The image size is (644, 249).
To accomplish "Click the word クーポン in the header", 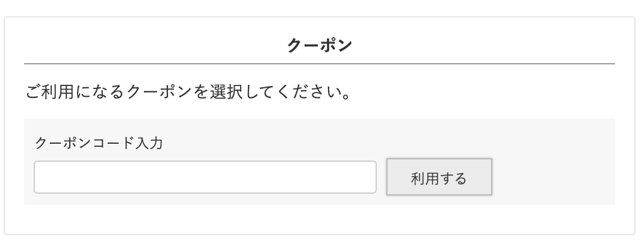I will coord(319,45).
